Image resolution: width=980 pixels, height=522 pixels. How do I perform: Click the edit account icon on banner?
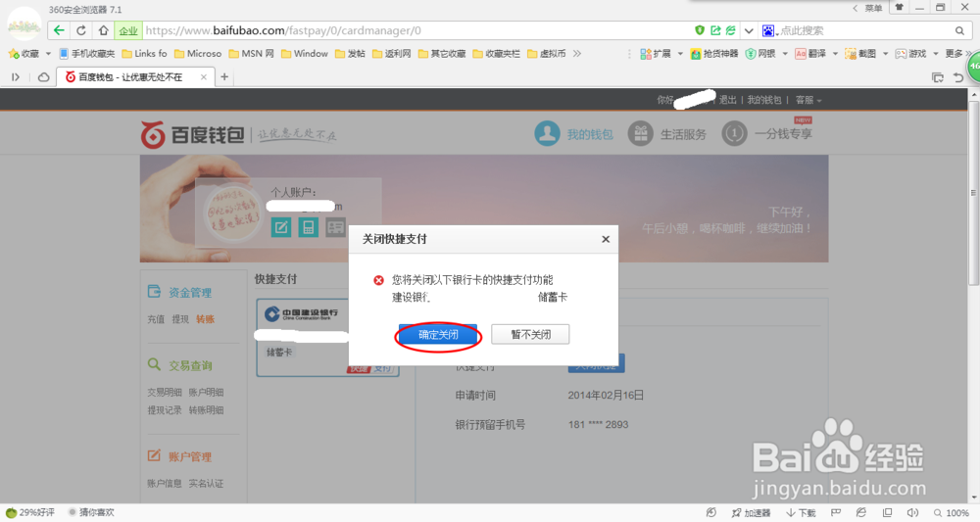point(281,227)
